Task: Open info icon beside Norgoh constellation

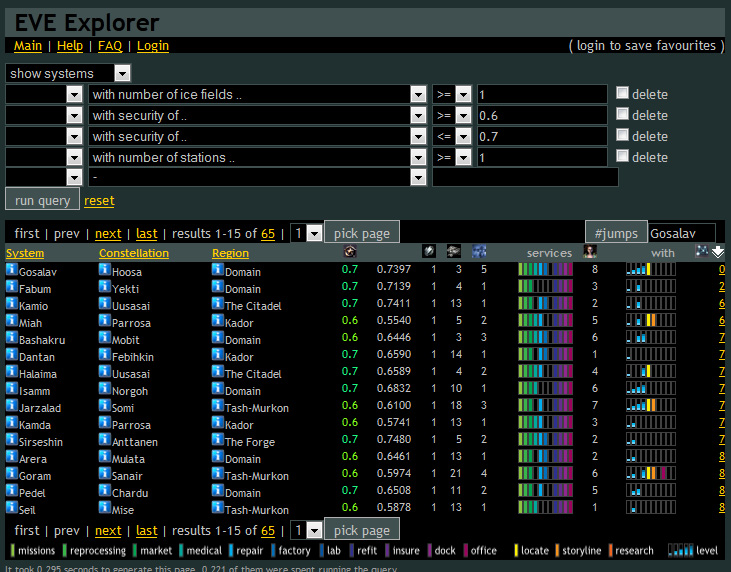Action: pos(105,389)
